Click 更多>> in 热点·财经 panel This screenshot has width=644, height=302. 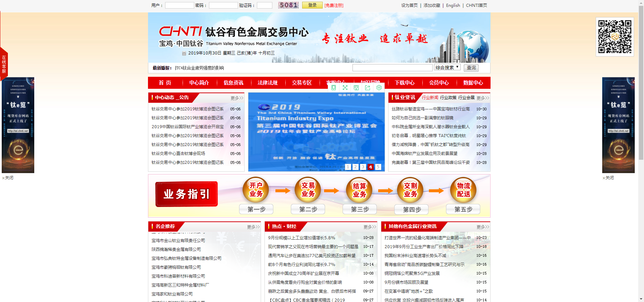(370, 227)
